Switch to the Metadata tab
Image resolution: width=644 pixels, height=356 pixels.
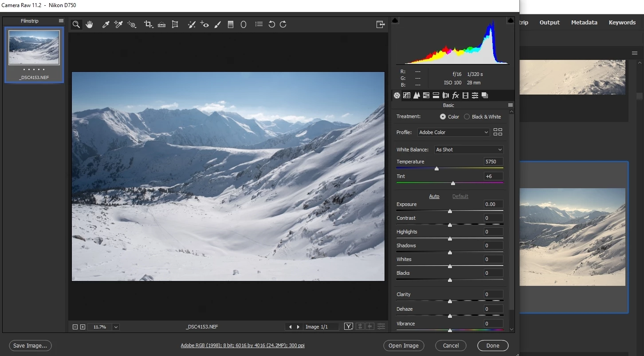[584, 23]
